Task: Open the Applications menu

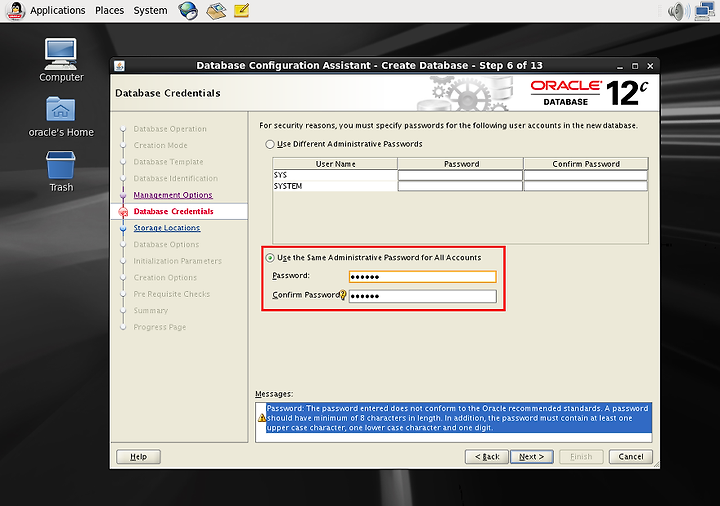Action: (58, 10)
